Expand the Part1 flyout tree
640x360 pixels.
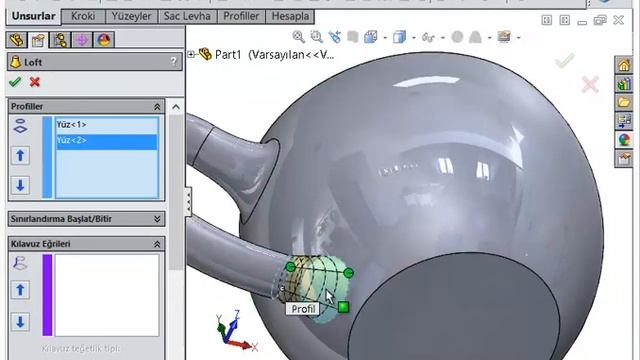click(x=191, y=54)
